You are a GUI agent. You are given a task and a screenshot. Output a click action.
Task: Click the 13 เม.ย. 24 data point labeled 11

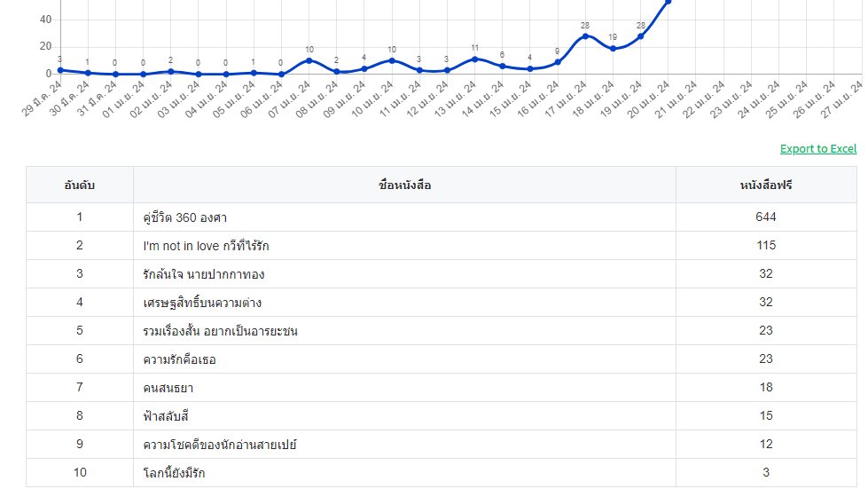[474, 59]
